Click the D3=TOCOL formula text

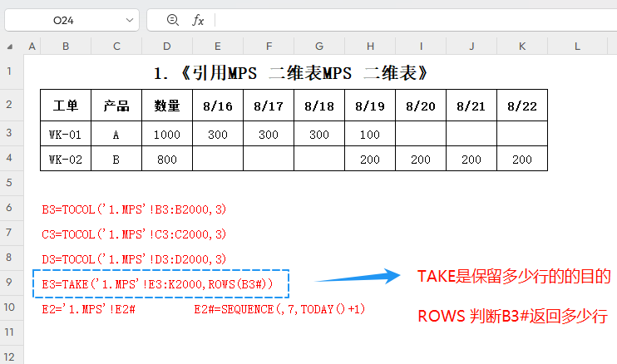click(x=134, y=259)
